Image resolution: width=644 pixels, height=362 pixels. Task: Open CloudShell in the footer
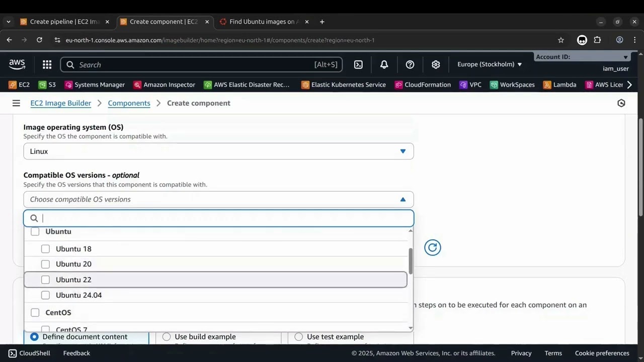point(30,353)
